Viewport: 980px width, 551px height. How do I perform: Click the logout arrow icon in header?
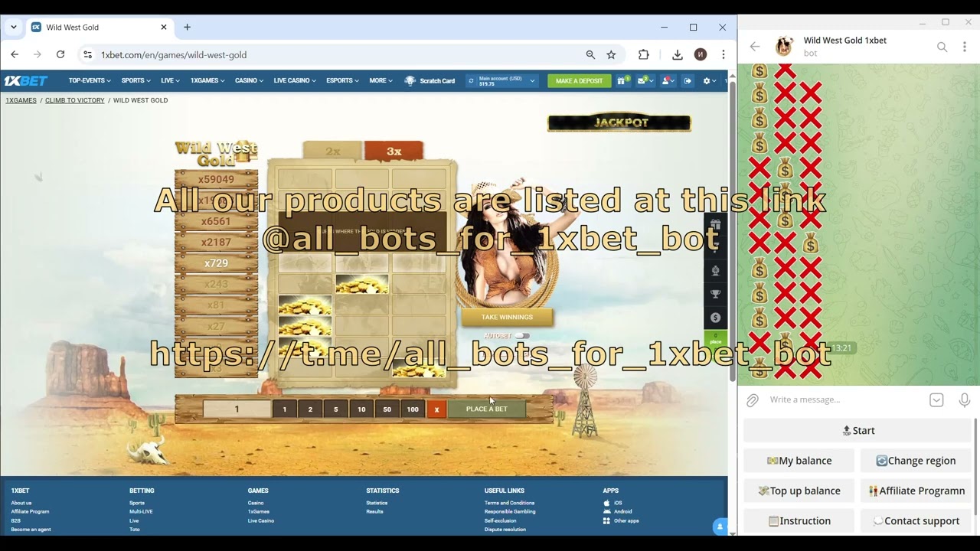pyautogui.click(x=688, y=80)
